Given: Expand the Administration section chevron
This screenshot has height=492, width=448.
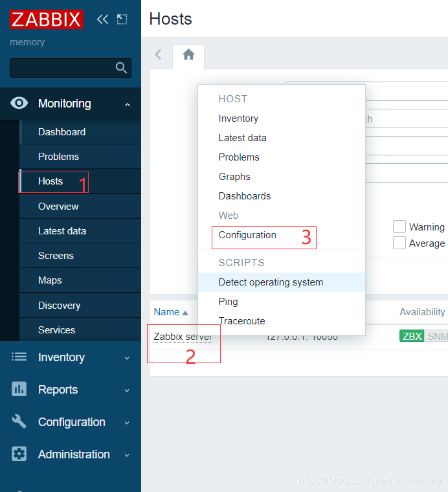Looking at the screenshot, I should [x=127, y=455].
